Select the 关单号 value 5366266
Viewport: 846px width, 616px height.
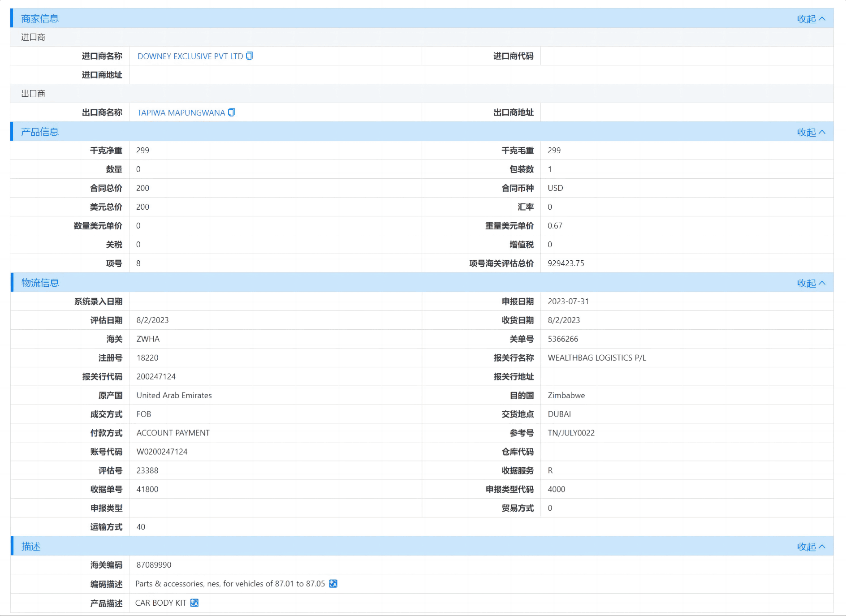[562, 339]
